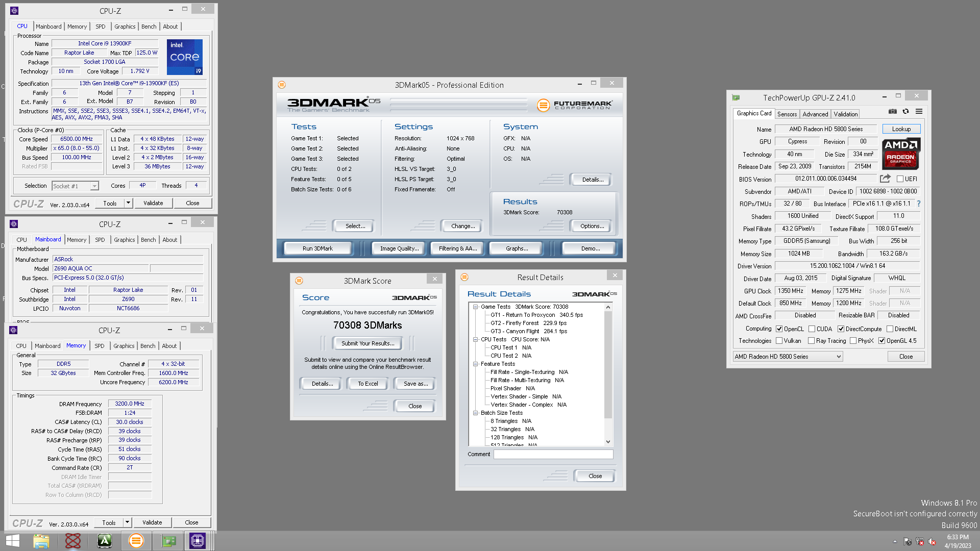This screenshot has height=551, width=980.
Task: Open the Windows Start button
Action: pos(13,541)
